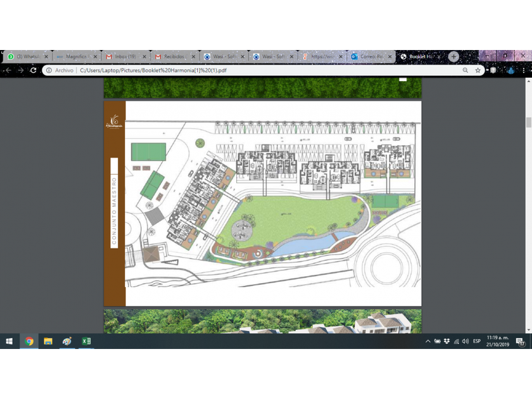Image resolution: width=532 pixels, height=399 pixels.
Task: Open the Windows Start menu
Action: tap(9, 341)
